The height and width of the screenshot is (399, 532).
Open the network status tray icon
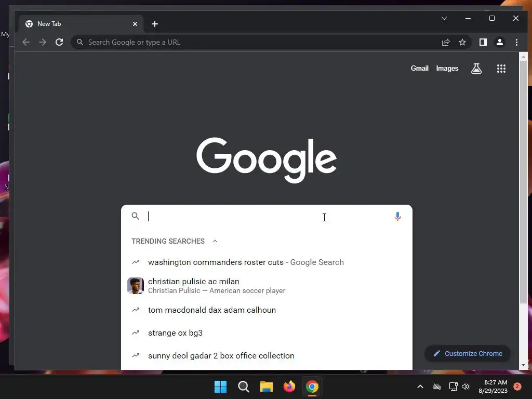(453, 387)
